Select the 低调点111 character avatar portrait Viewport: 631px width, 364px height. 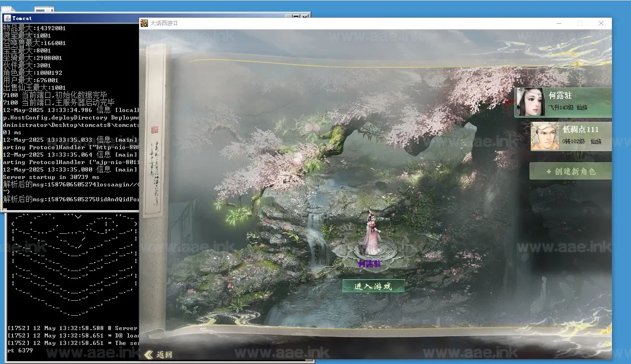tap(545, 136)
